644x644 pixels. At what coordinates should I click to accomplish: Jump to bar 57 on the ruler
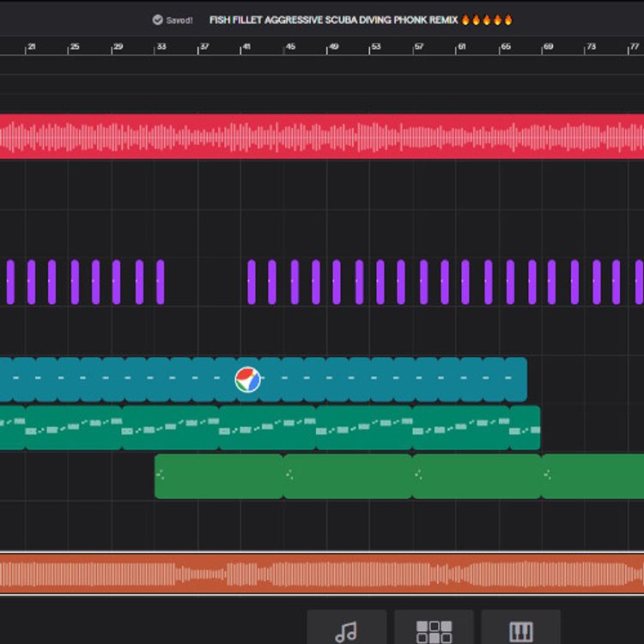[x=418, y=47]
